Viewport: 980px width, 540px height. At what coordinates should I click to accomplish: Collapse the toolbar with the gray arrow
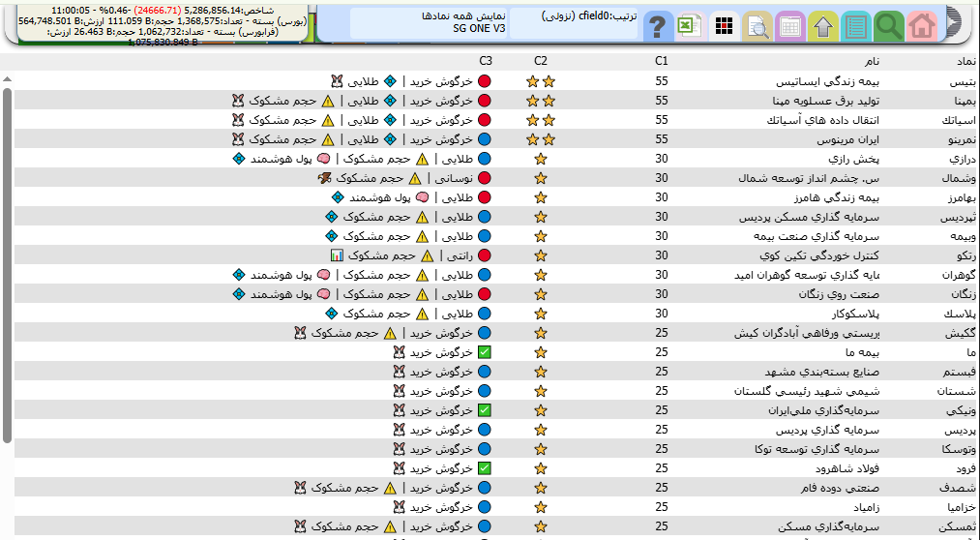953,23
